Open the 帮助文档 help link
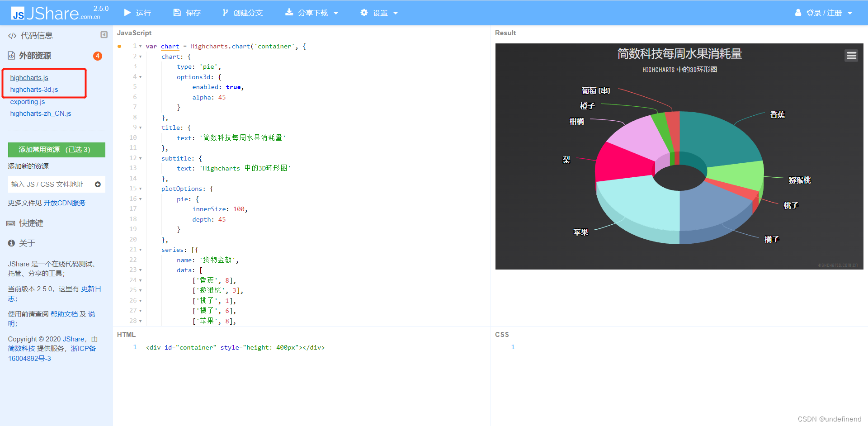 (64, 314)
